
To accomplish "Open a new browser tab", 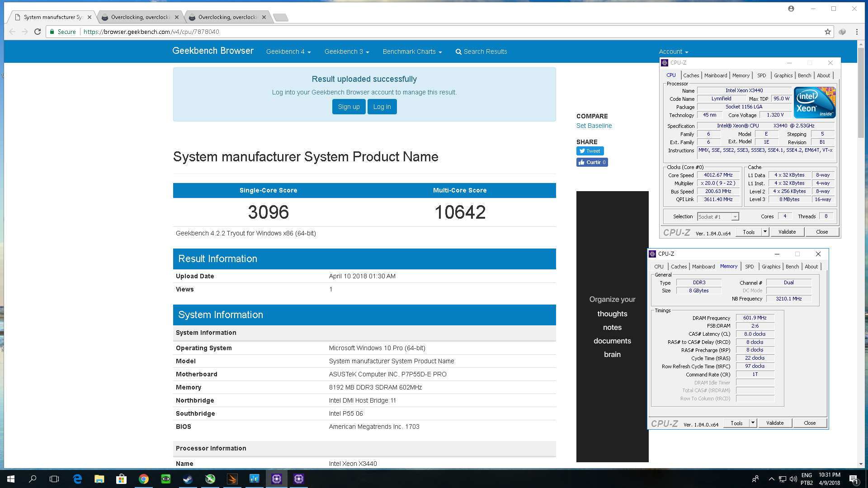I will [x=281, y=17].
